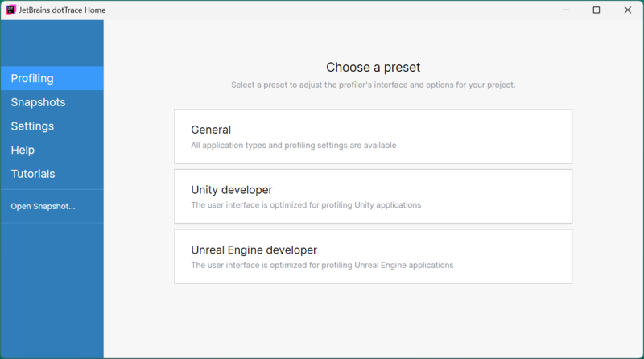Image resolution: width=644 pixels, height=359 pixels.
Task: Open the Tutorials section
Action: point(52,174)
